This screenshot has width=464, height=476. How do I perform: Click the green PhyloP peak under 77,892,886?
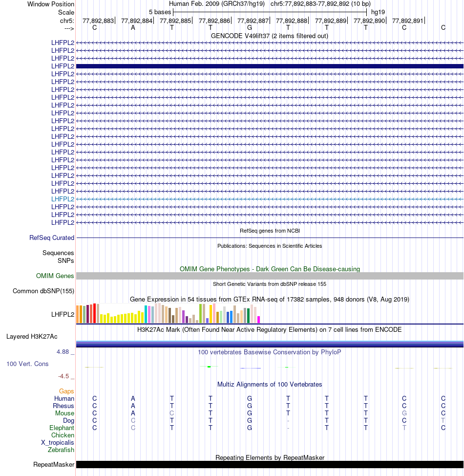click(209, 367)
